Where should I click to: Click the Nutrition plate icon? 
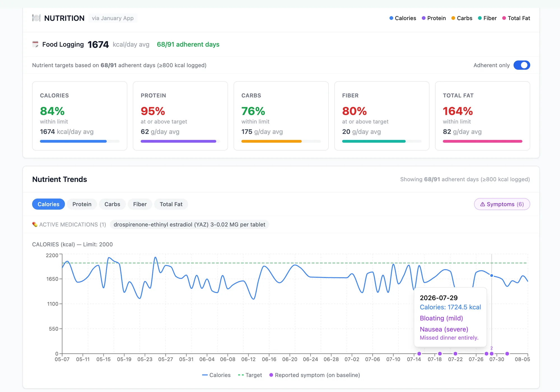coord(36,18)
